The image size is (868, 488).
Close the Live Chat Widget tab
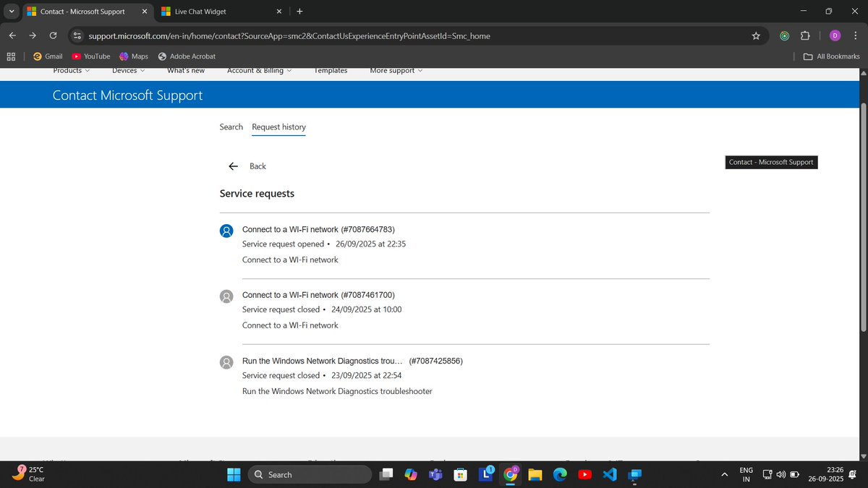coord(279,12)
